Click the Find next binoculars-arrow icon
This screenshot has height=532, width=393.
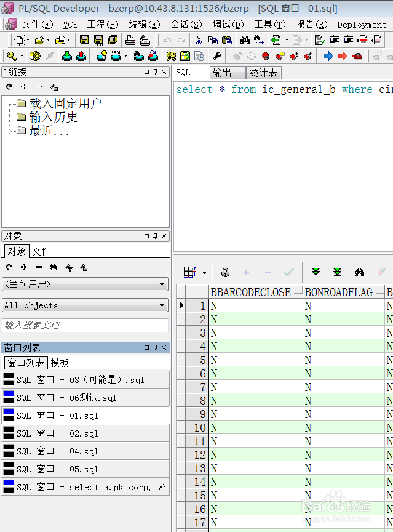pyautogui.click(x=259, y=40)
